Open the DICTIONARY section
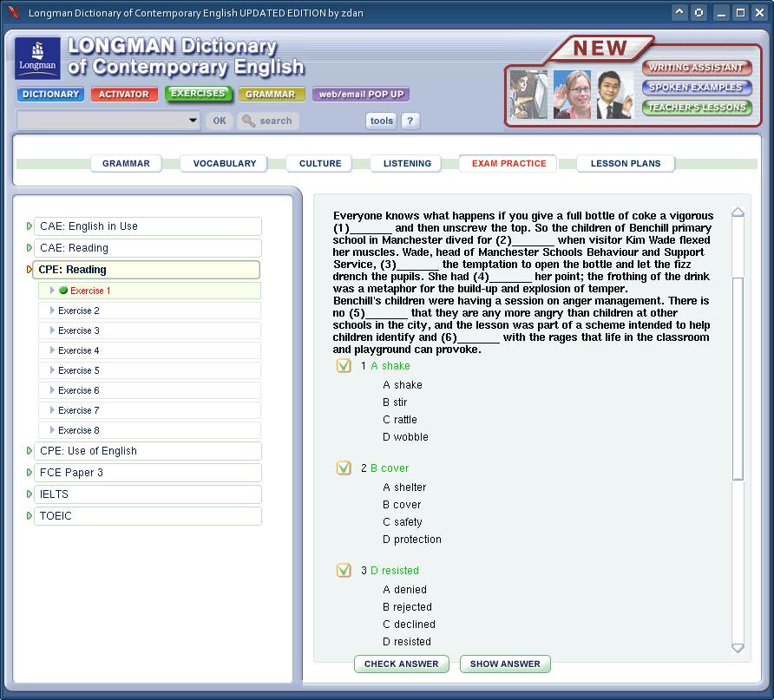This screenshot has height=700, width=774. click(51, 95)
